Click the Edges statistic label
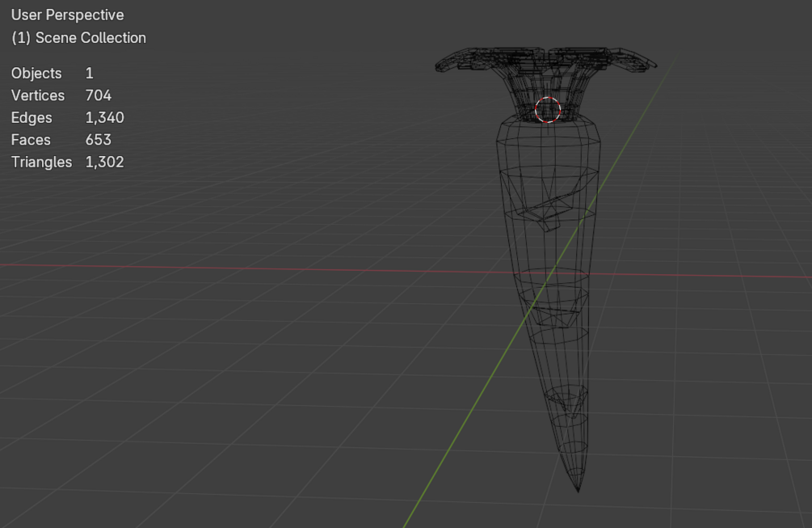 (x=32, y=117)
